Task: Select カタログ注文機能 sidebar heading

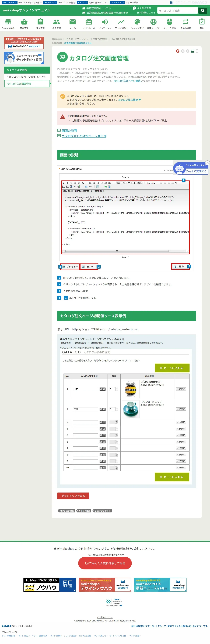Action: coord(27,70)
